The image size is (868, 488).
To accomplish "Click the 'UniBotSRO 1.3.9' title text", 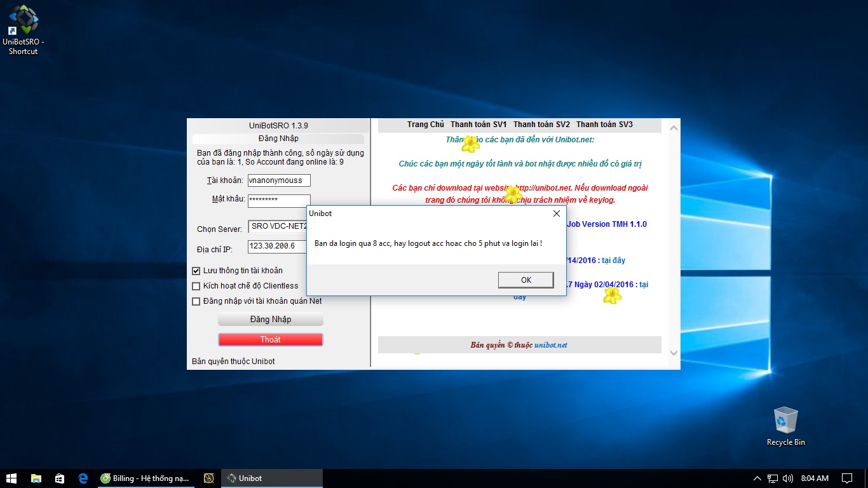I will point(278,126).
